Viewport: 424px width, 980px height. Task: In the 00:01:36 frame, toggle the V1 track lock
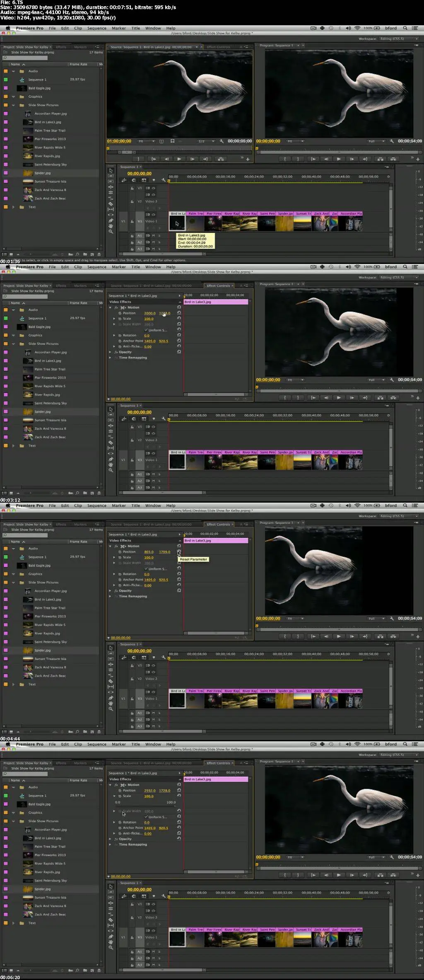pos(132,221)
